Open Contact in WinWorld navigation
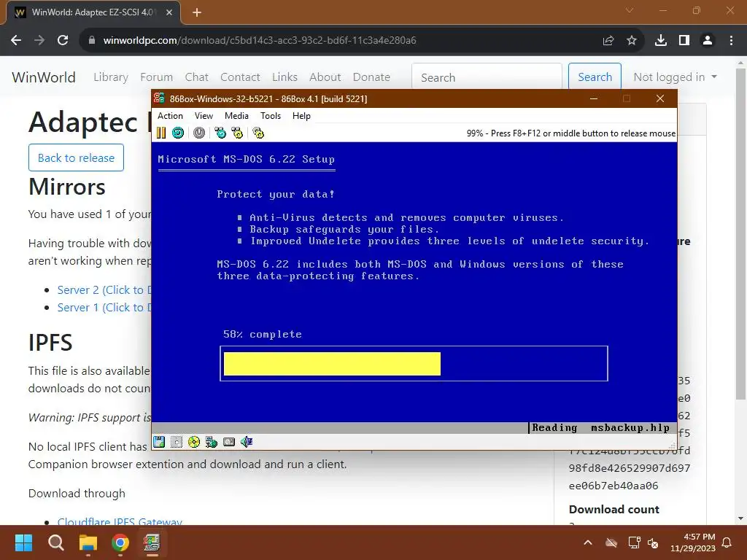This screenshot has height=560, width=747. 239,77
